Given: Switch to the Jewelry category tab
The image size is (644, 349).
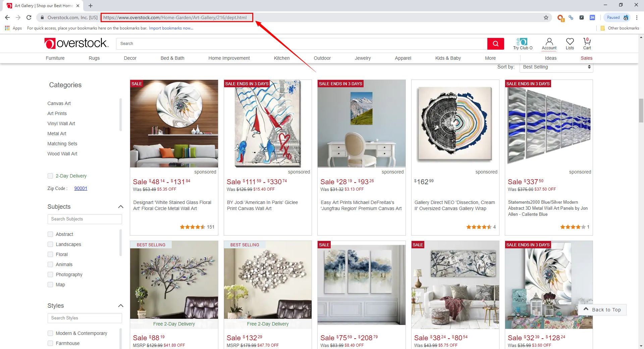Looking at the screenshot, I should (x=363, y=58).
